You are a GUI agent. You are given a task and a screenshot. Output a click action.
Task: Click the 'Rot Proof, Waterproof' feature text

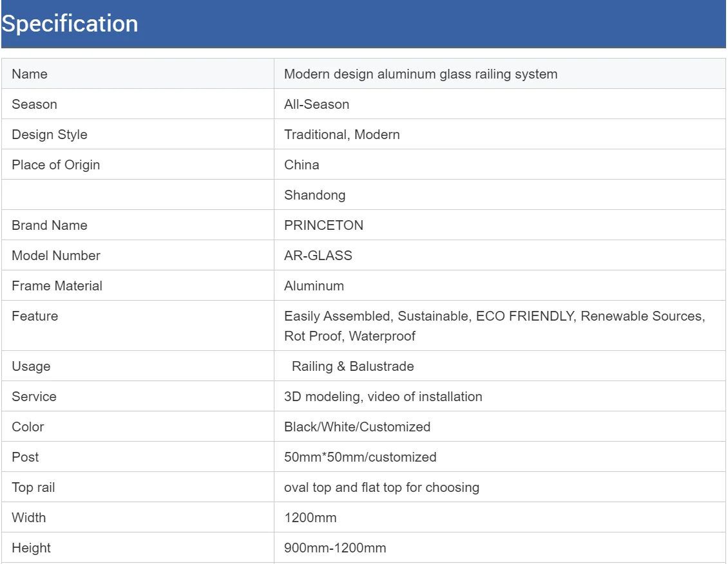pyautogui.click(x=350, y=336)
